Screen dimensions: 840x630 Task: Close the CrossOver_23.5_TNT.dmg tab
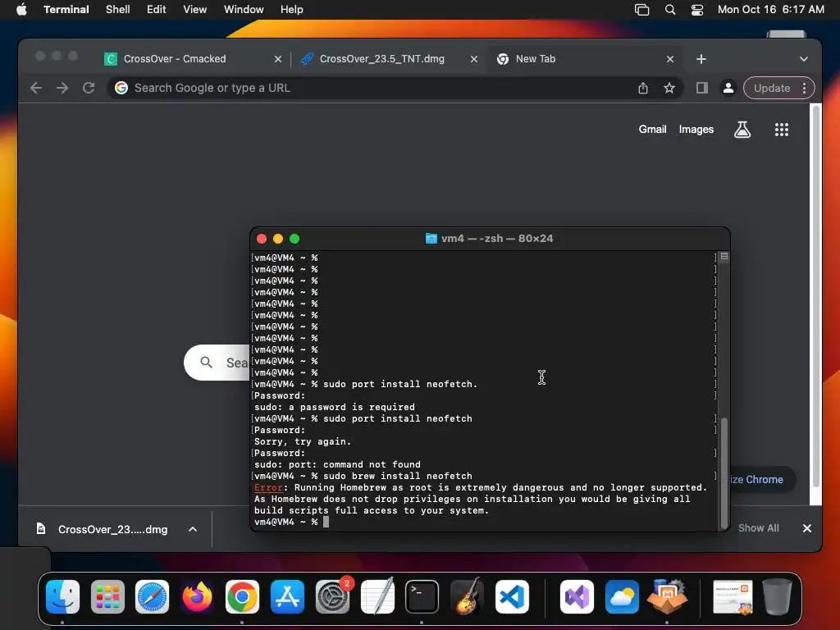[473, 59]
